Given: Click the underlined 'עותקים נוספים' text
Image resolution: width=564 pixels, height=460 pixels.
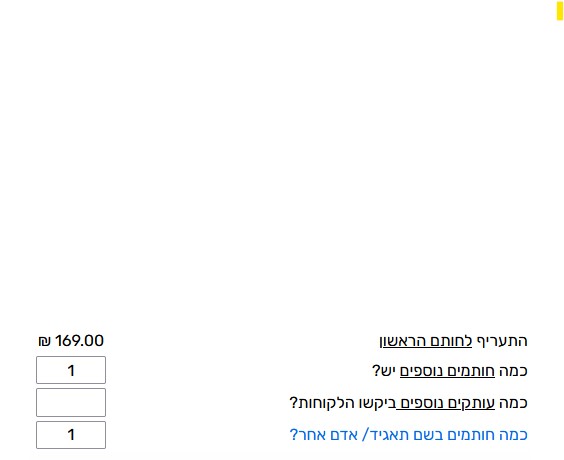Looking at the screenshot, I should 447,403.
